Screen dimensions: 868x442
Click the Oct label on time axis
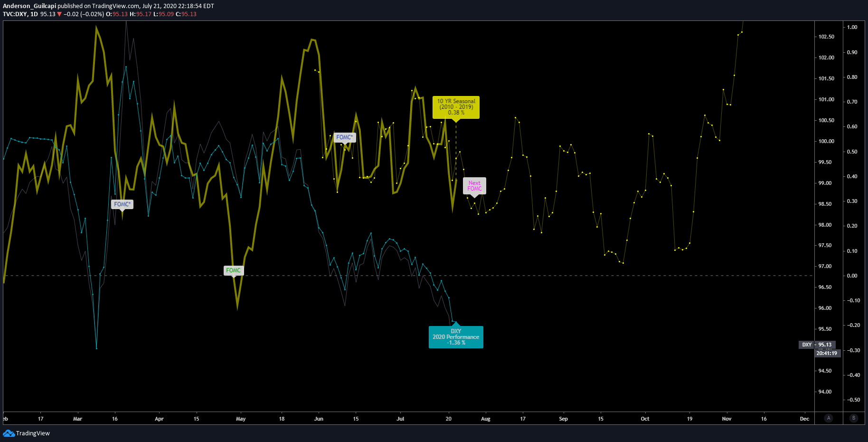point(645,419)
